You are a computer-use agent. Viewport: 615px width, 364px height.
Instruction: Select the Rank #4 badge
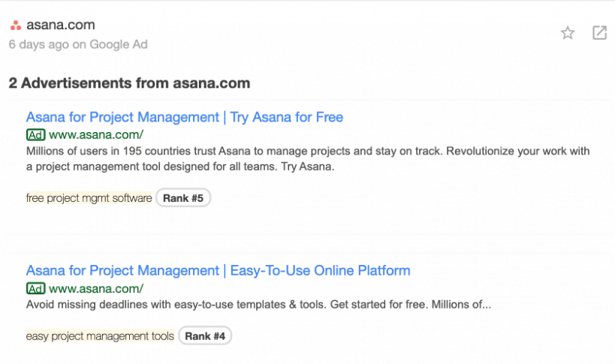point(205,335)
